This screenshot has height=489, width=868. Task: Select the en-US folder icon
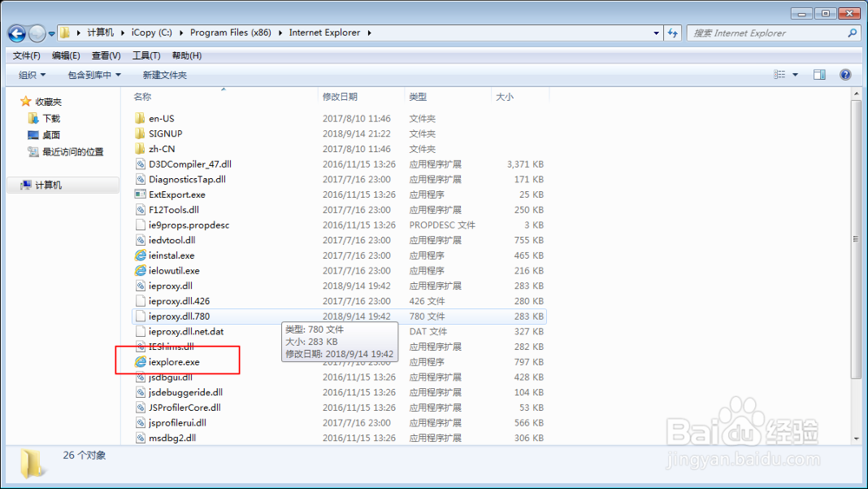click(x=140, y=118)
